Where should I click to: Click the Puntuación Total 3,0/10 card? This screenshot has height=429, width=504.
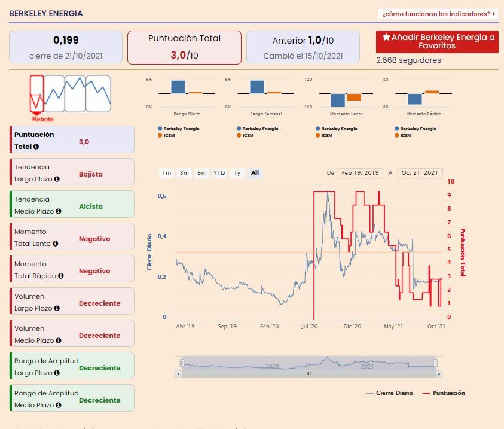tap(184, 47)
